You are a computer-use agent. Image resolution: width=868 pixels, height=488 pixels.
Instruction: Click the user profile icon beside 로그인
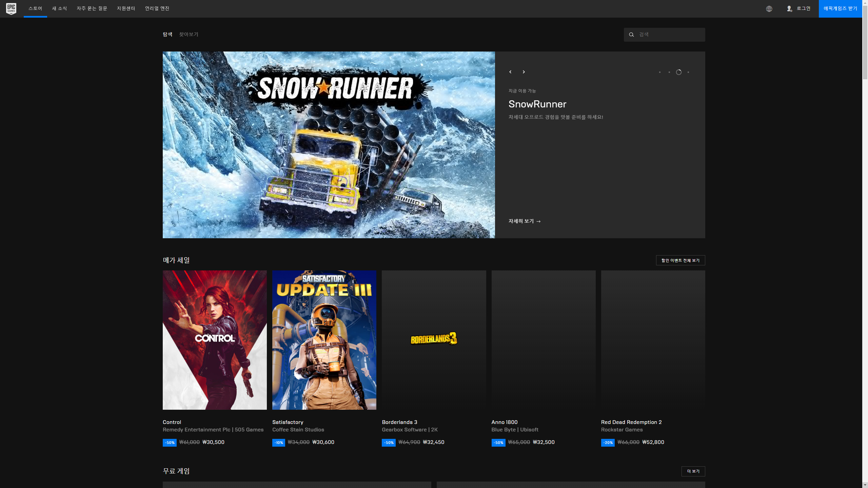(x=789, y=9)
